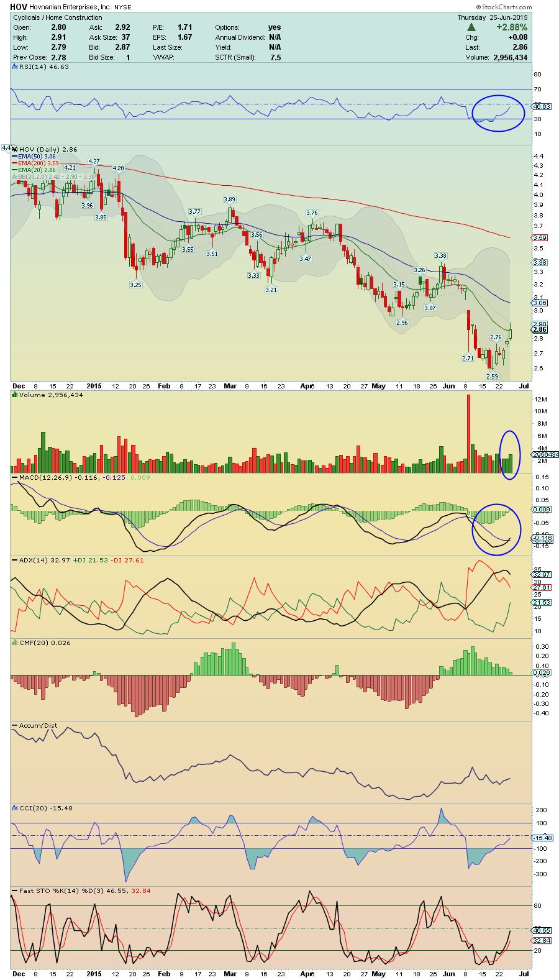This screenshot has height=980, width=559.
Task: Click the 'Thursday 25-Jun-2015' date text
Action: coord(493,17)
